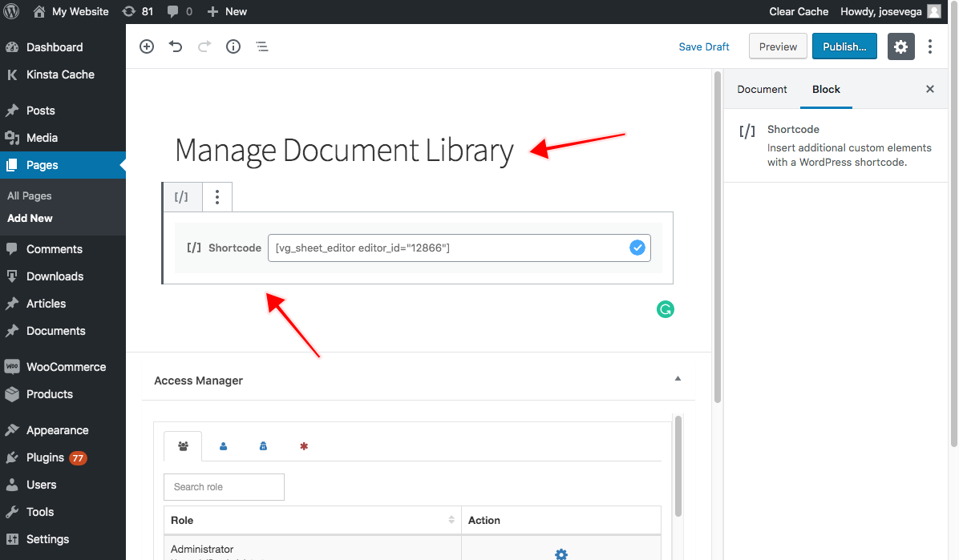Open the three-dot tools menu near Publish
The width and height of the screenshot is (959, 560).
930,46
